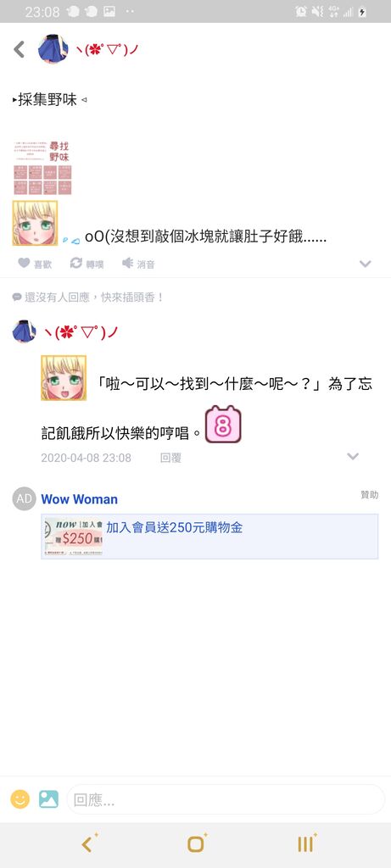Open the 尋找野味 image thumbnail
Screen dimensions: 391x868
(x=42, y=168)
